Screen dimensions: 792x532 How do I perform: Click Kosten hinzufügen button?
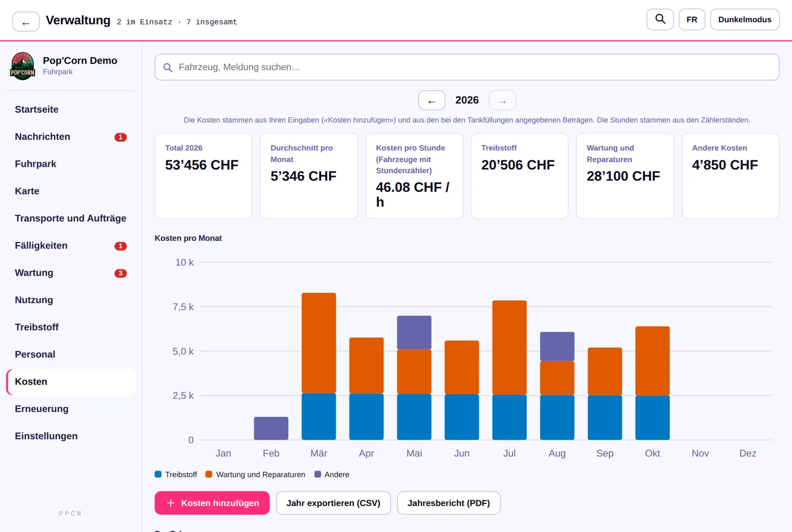pos(212,503)
